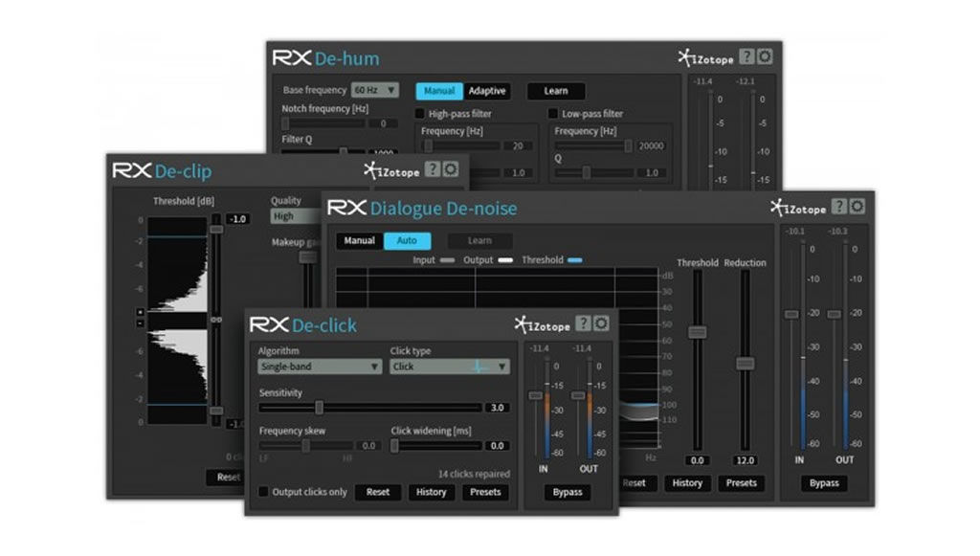
Task: Click iZotope logo in De-click window
Action: pos(542,324)
